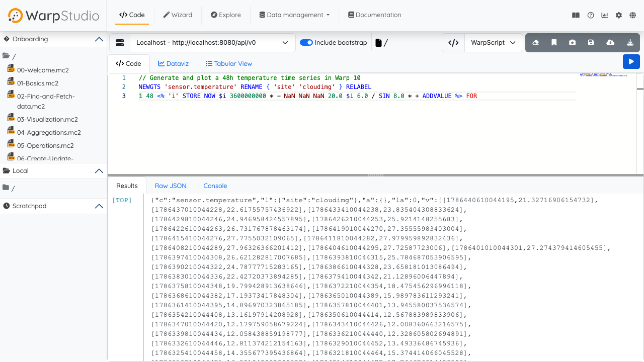
Task: Click the [TOP] stack level label
Action: pos(122,200)
